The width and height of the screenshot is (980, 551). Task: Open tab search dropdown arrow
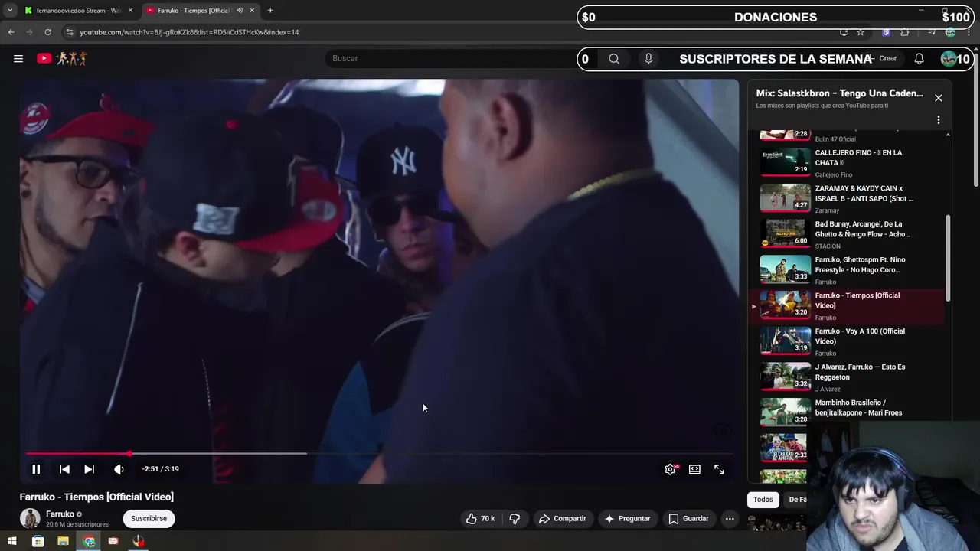pos(9,11)
